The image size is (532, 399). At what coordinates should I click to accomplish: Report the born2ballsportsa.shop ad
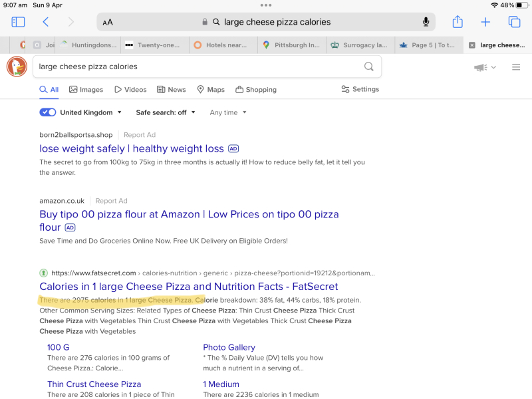(x=140, y=135)
